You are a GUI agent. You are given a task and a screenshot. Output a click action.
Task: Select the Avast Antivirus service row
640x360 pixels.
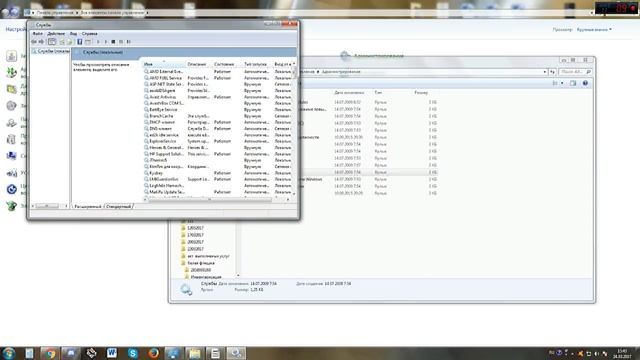coord(218,97)
